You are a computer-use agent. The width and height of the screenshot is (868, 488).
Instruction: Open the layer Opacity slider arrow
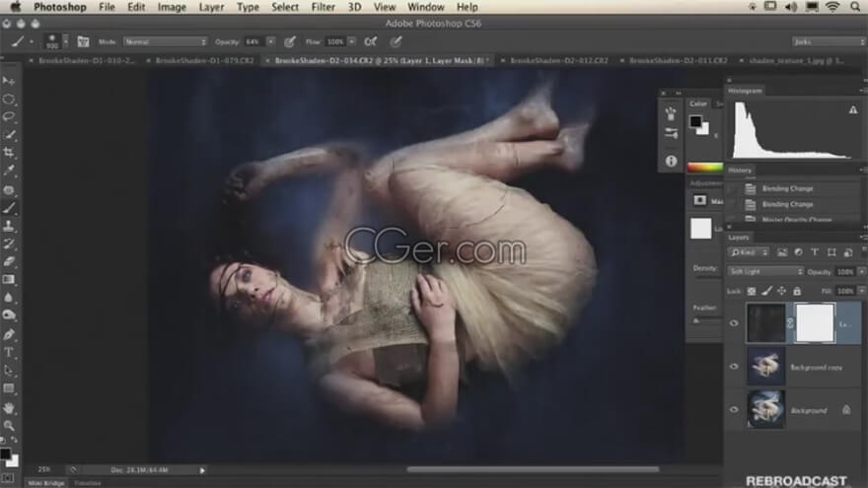[x=861, y=272]
